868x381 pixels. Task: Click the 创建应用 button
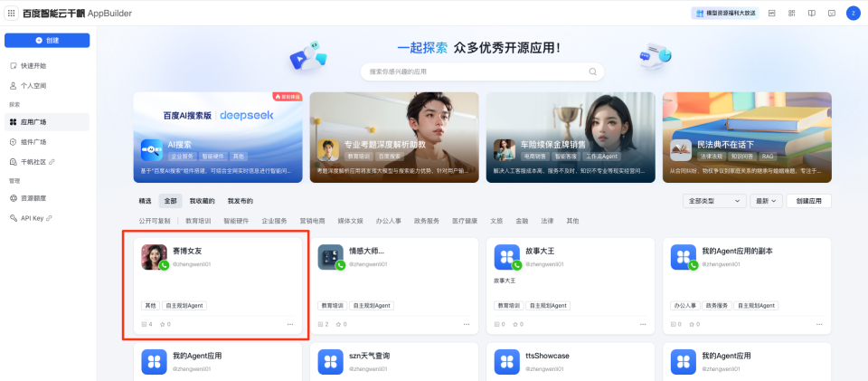[808, 201]
